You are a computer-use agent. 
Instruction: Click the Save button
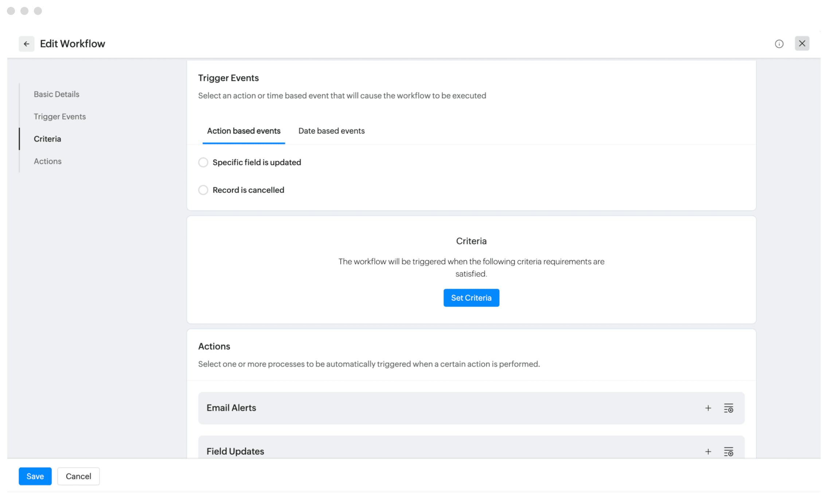pyautogui.click(x=35, y=476)
